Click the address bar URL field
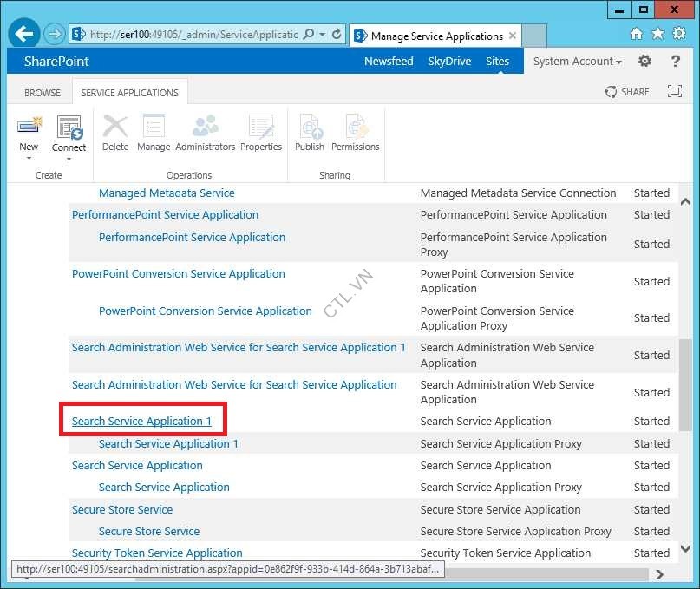The image size is (700, 589). pyautogui.click(x=194, y=35)
